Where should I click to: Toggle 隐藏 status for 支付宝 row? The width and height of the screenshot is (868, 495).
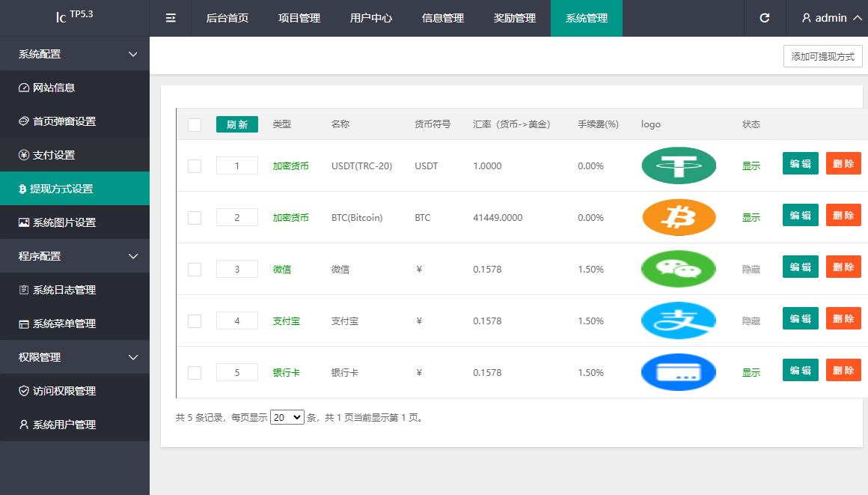coord(751,321)
